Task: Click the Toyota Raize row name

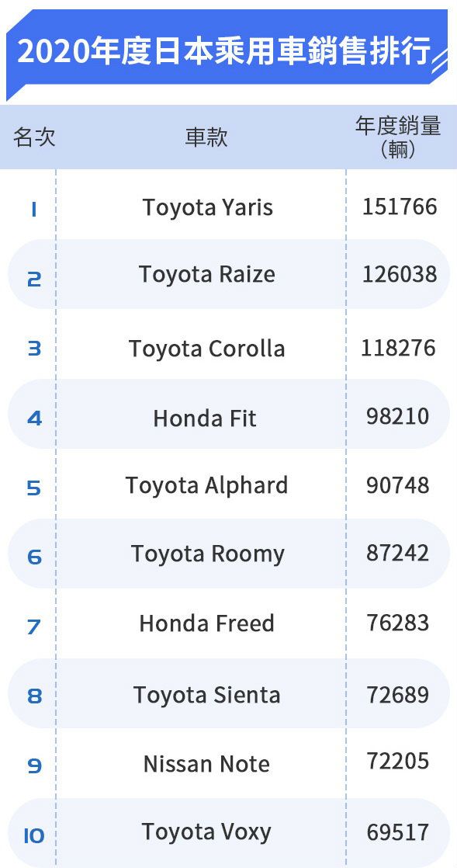Action: (207, 274)
